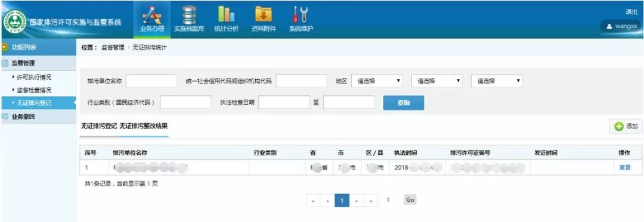Viewport: 644px width, 222px height.
Task: Focus the 排污单位名称 input field
Action: point(151,81)
